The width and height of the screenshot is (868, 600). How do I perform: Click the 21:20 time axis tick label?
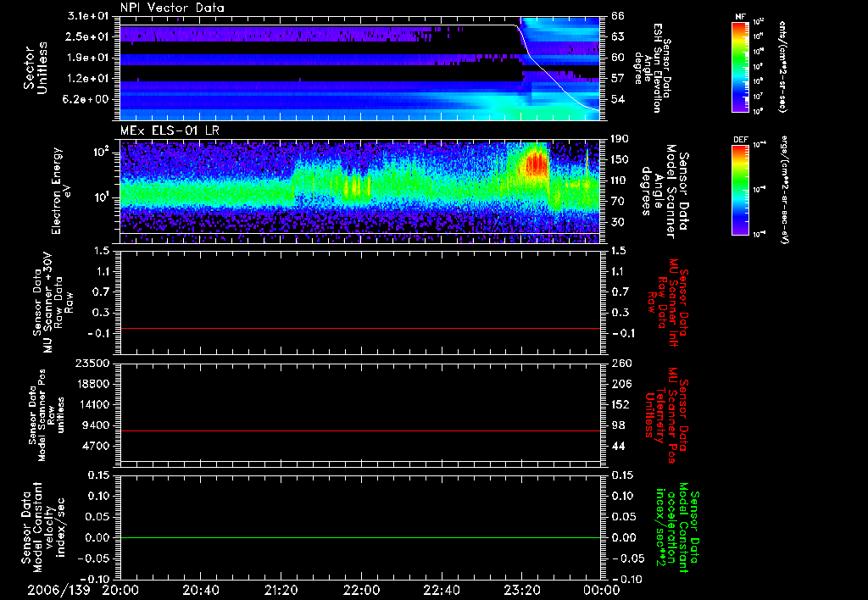[x=281, y=590]
